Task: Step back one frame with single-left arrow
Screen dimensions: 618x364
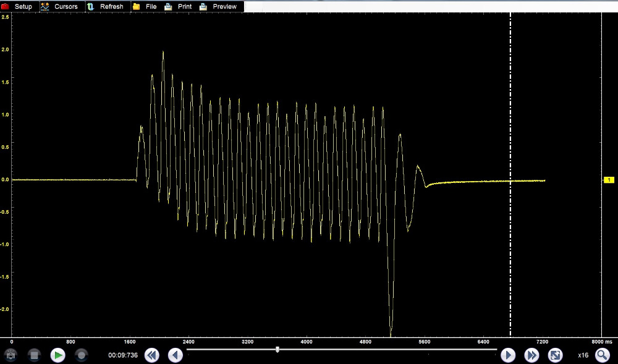Action: pyautogui.click(x=176, y=355)
